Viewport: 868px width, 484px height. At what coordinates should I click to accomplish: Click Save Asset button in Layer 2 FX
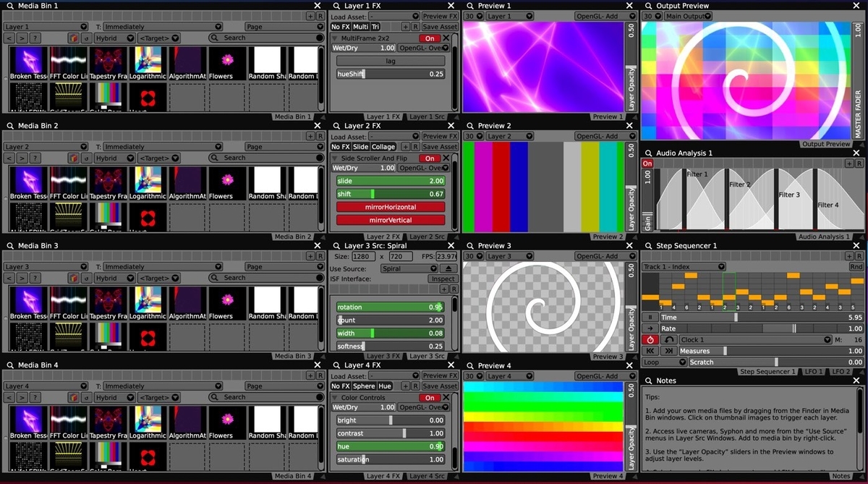[x=440, y=147]
